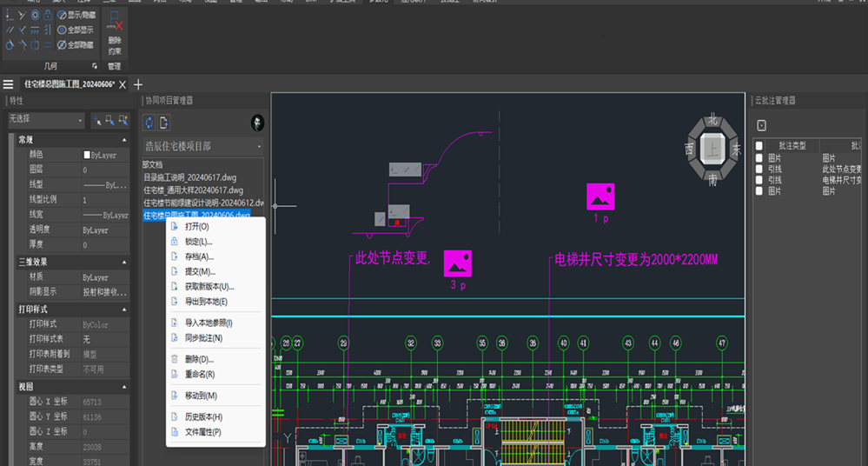Select 同步批注(N) from context menu

(203, 338)
